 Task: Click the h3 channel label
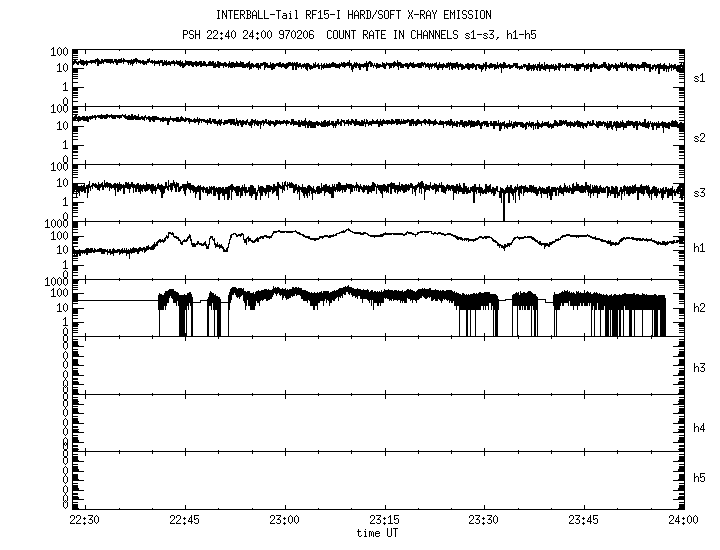[x=700, y=367]
